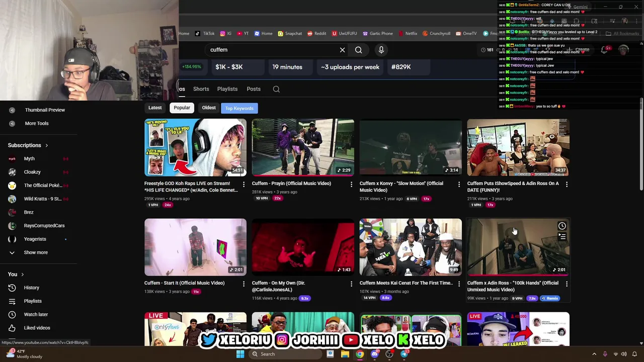Open the Crunchyroll bookmark

436,34
